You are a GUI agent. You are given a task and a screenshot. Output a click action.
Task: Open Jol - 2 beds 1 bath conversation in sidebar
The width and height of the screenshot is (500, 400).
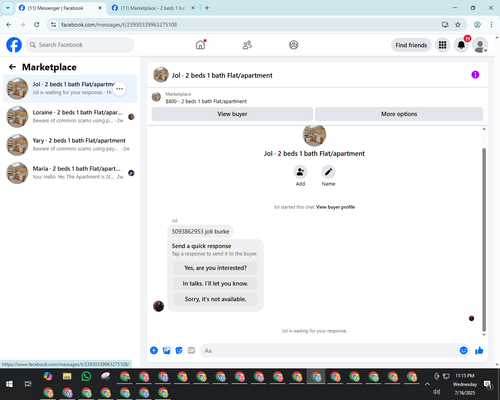coord(70,89)
